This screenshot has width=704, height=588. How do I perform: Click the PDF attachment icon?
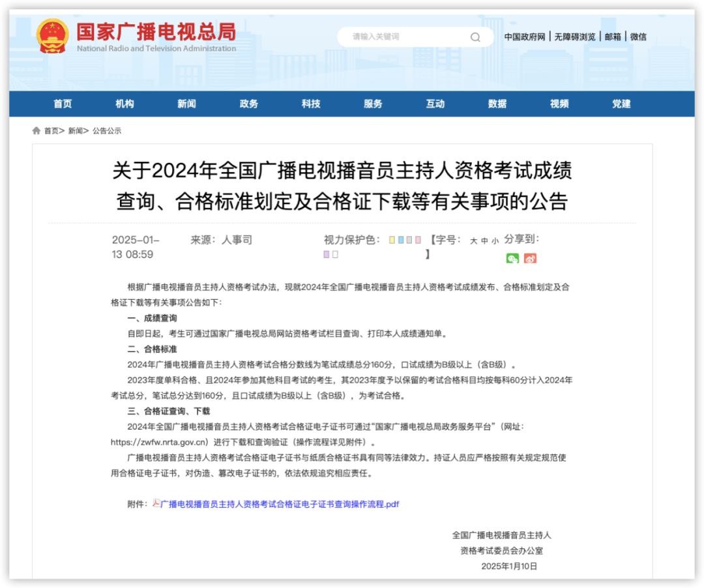pyautogui.click(x=156, y=504)
